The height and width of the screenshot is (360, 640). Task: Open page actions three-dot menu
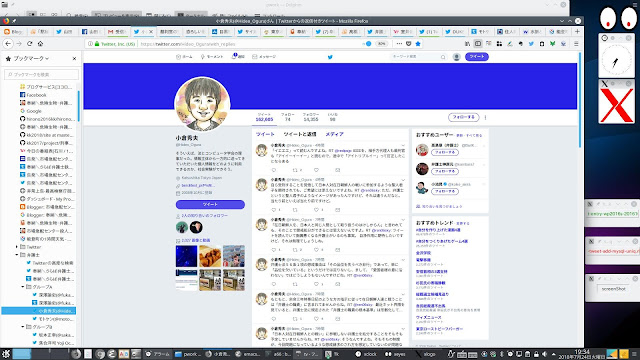tap(399, 44)
